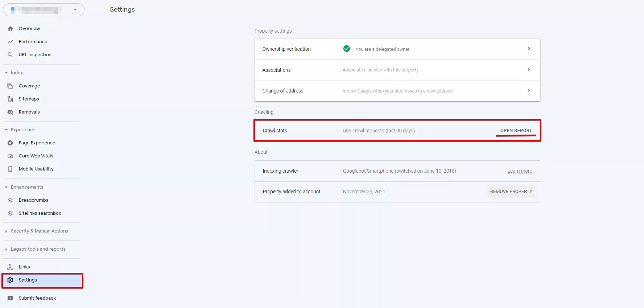Screen dimensions: 644x308
Task: Open Mobile Usability report
Action: [36, 169]
